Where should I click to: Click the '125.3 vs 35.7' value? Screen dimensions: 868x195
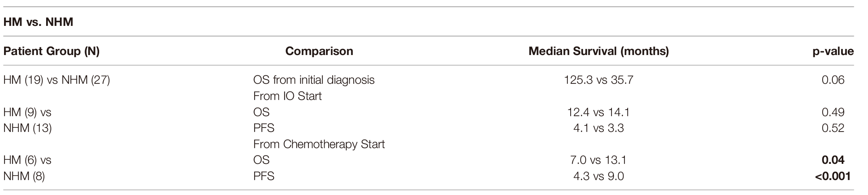598,80
